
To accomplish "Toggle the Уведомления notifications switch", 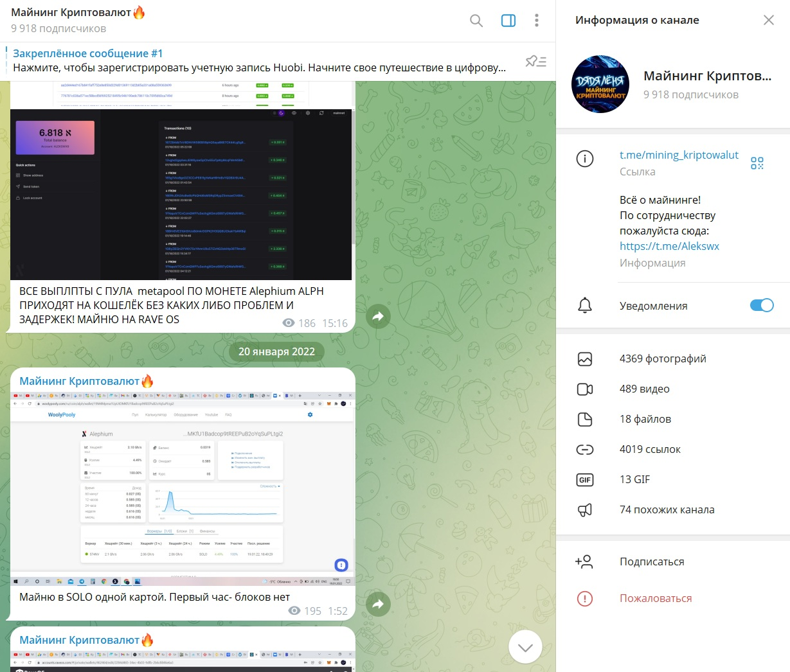I will click(x=762, y=305).
